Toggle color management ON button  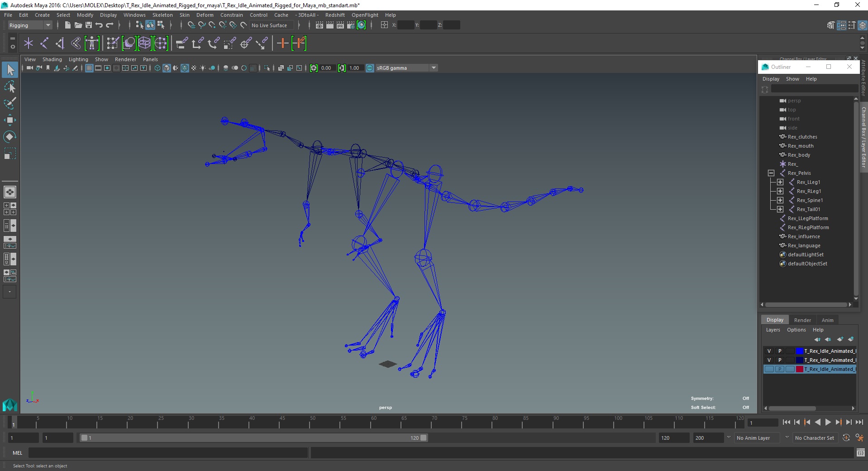(370, 68)
